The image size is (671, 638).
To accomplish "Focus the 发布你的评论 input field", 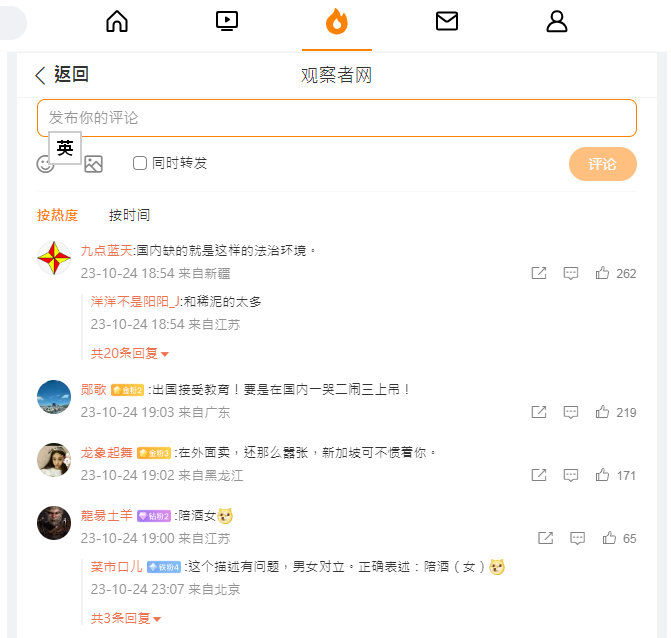I will click(336, 118).
